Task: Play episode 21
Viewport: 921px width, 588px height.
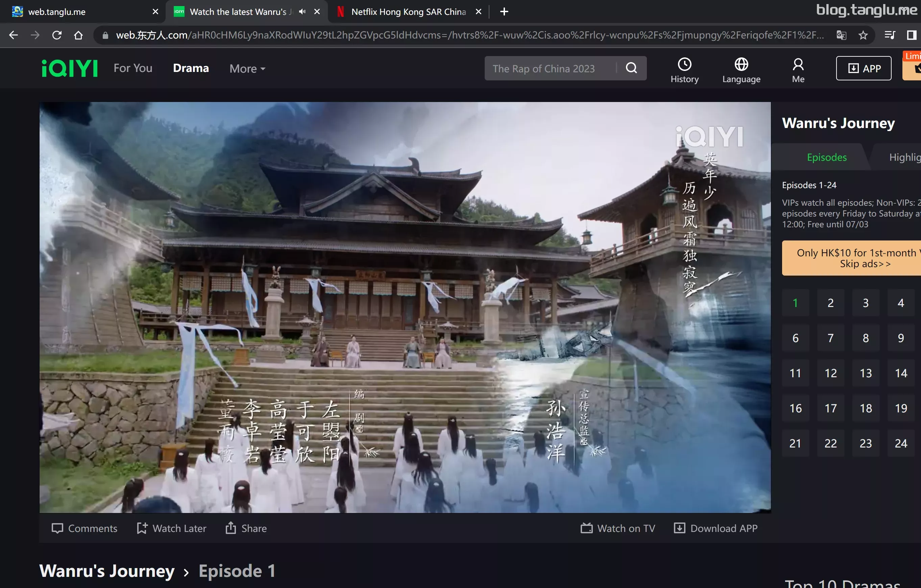Action: pos(795,443)
